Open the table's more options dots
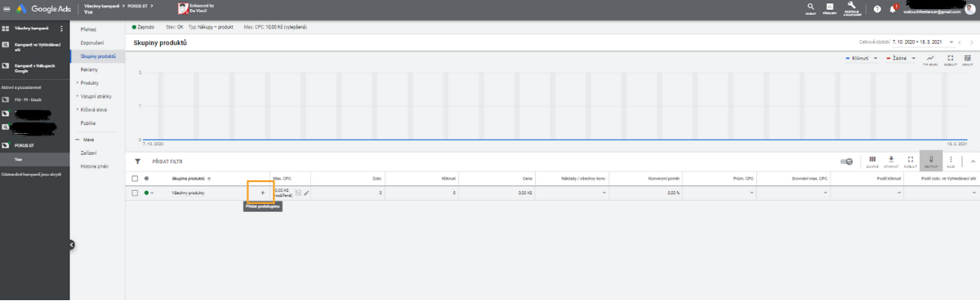Viewport: 980px width, 301px height. pyautogui.click(x=951, y=161)
